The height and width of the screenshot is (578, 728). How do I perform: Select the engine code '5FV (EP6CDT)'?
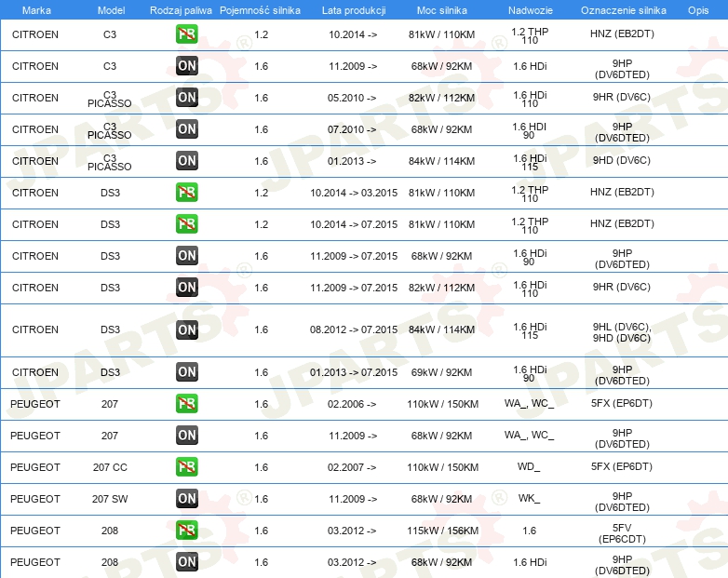(622, 533)
